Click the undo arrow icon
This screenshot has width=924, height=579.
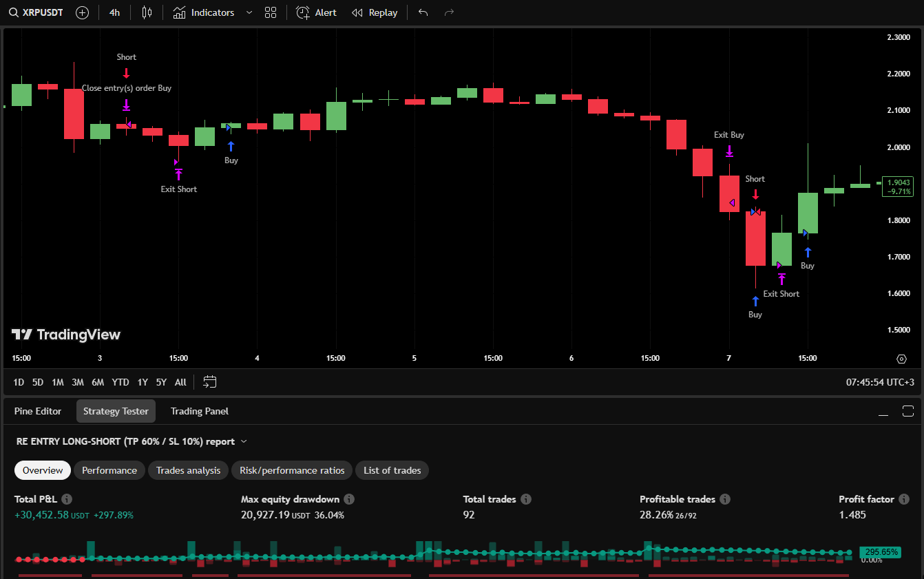(x=423, y=12)
